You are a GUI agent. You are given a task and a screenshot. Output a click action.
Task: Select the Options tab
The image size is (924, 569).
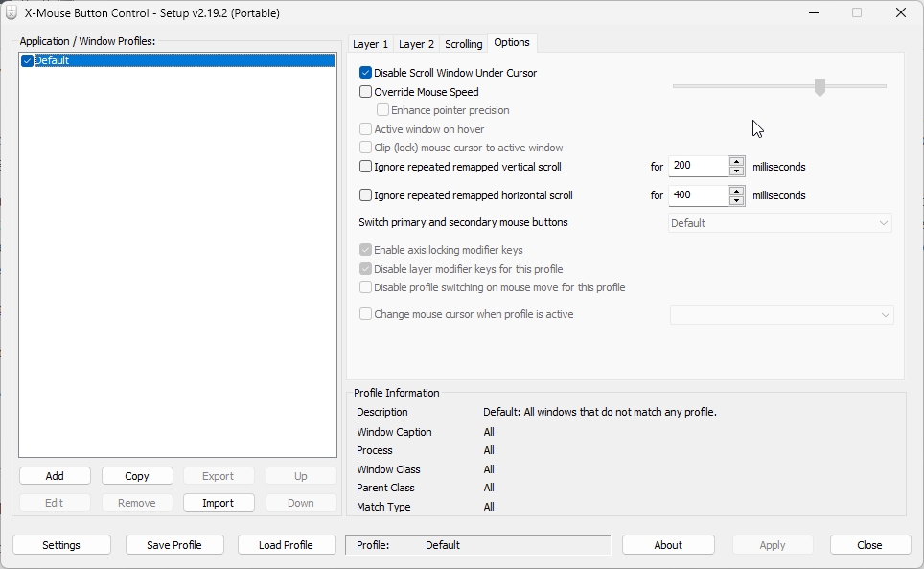click(x=512, y=42)
